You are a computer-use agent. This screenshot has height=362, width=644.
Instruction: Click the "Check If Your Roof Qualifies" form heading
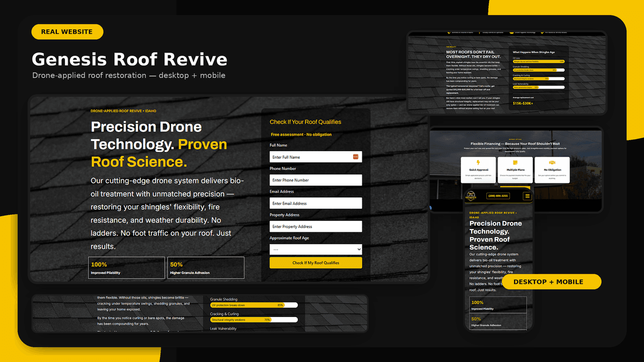coord(305,122)
